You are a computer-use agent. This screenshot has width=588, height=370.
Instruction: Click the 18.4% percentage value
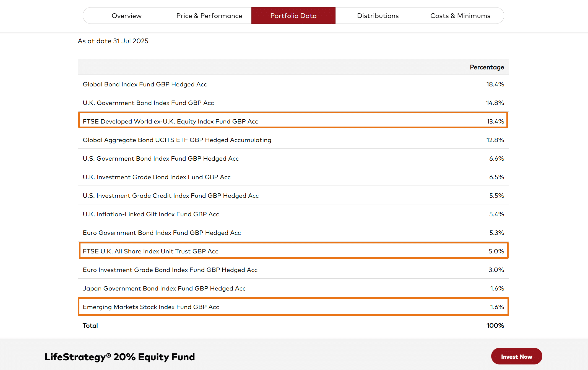(x=495, y=84)
